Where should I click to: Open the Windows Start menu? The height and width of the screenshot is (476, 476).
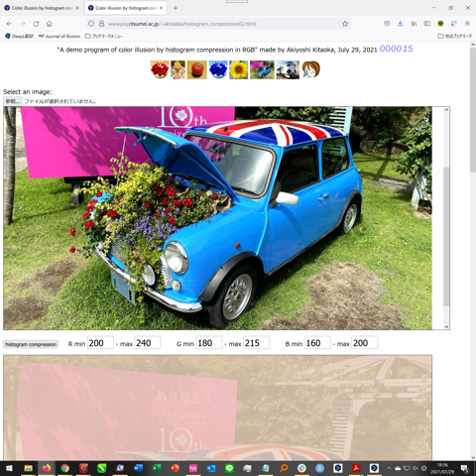point(9,468)
